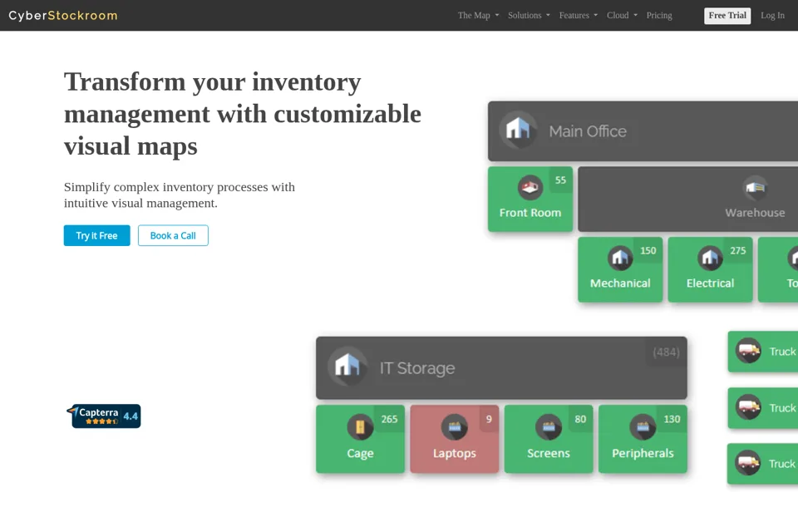Expand the Cloud dropdown arrow

tap(635, 15)
